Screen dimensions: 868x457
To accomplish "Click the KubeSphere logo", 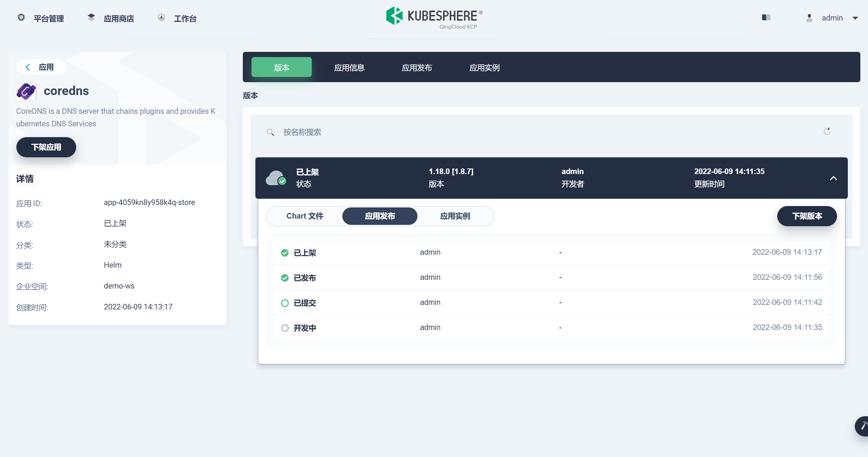I will pos(435,17).
